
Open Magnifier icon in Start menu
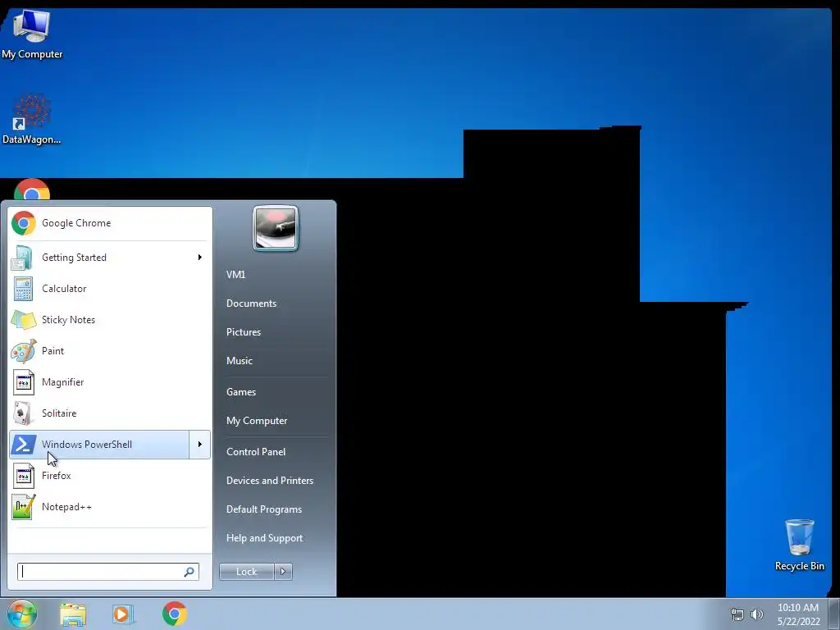pos(23,382)
